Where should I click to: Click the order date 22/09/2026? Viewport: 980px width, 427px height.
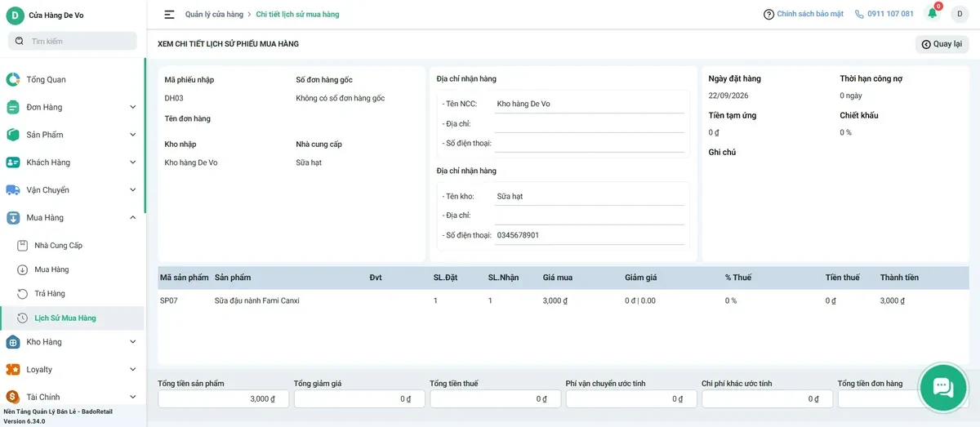click(x=728, y=96)
